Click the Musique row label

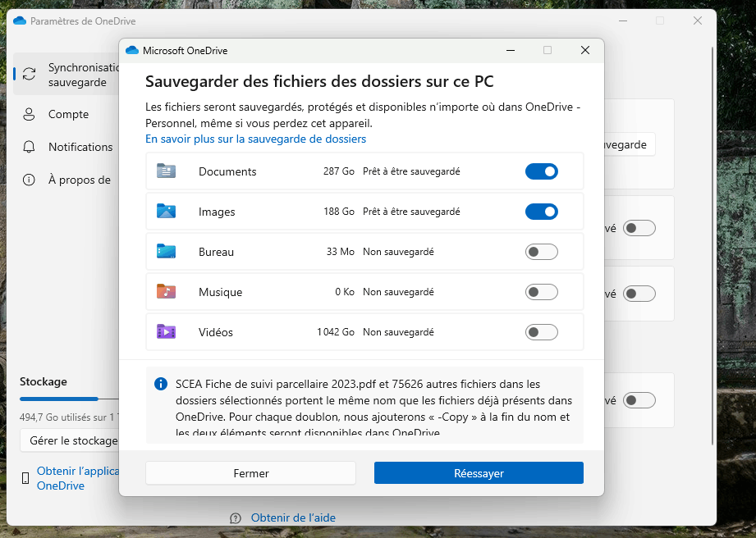220,292
